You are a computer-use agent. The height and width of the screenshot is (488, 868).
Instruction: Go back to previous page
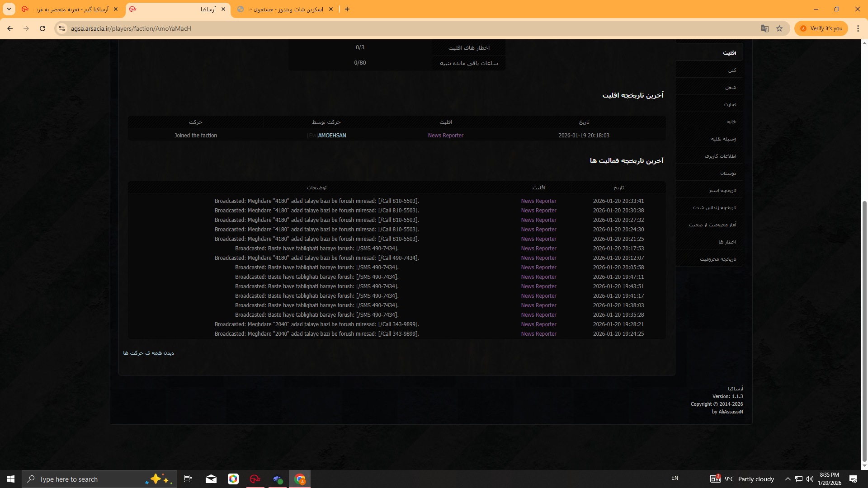pos(10,28)
